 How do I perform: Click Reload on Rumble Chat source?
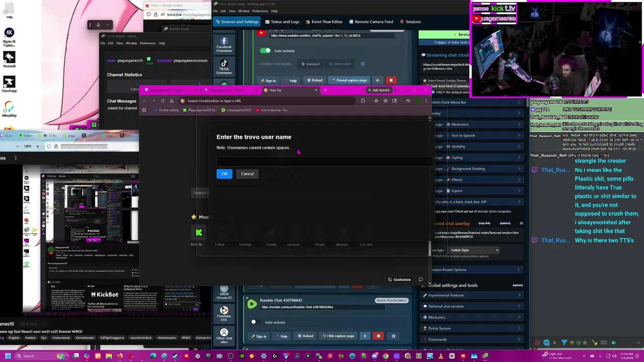pyautogui.click(x=305, y=336)
